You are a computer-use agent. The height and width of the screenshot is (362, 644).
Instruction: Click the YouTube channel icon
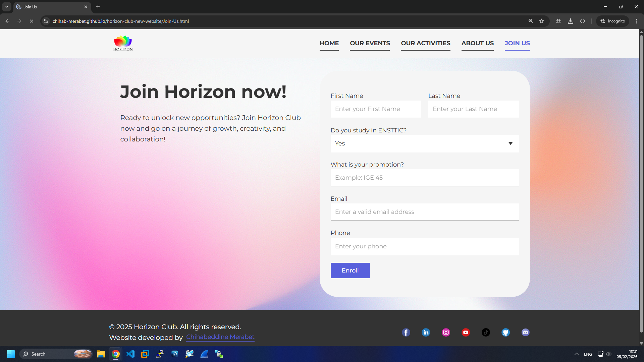pyautogui.click(x=466, y=332)
